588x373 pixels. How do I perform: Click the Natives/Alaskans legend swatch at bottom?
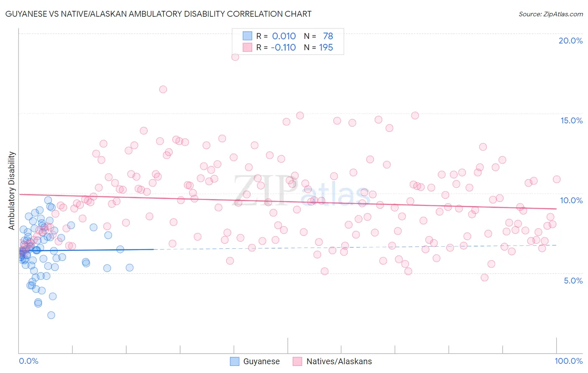(297, 361)
